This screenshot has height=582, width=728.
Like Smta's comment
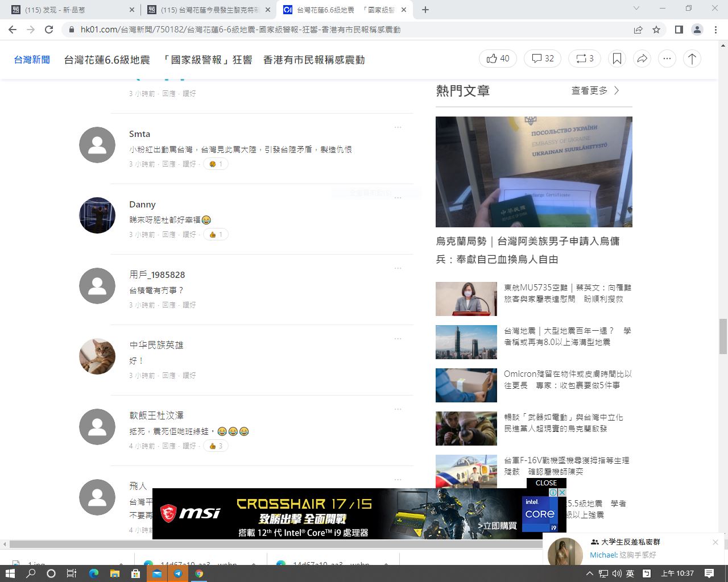point(189,164)
